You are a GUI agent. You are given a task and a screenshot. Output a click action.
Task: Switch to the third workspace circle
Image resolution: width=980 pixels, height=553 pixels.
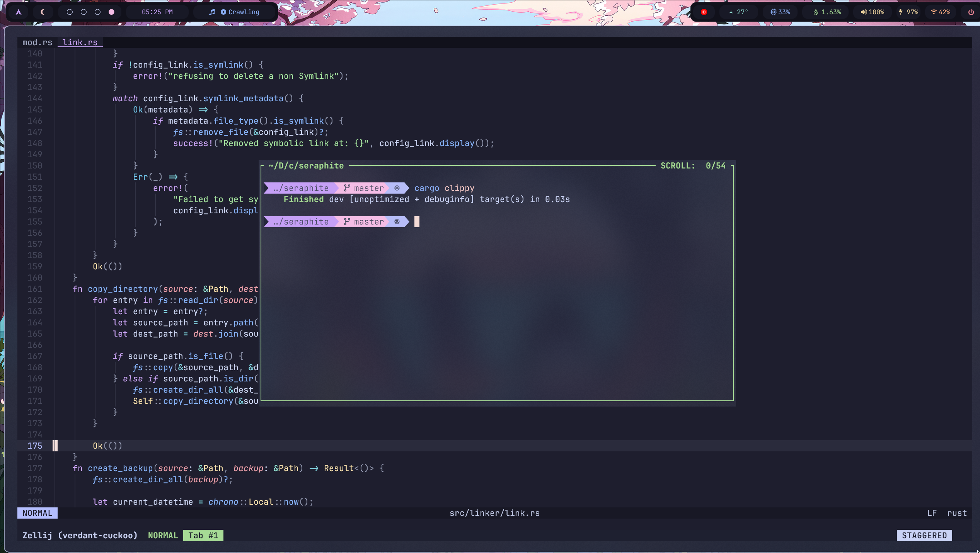tap(97, 12)
